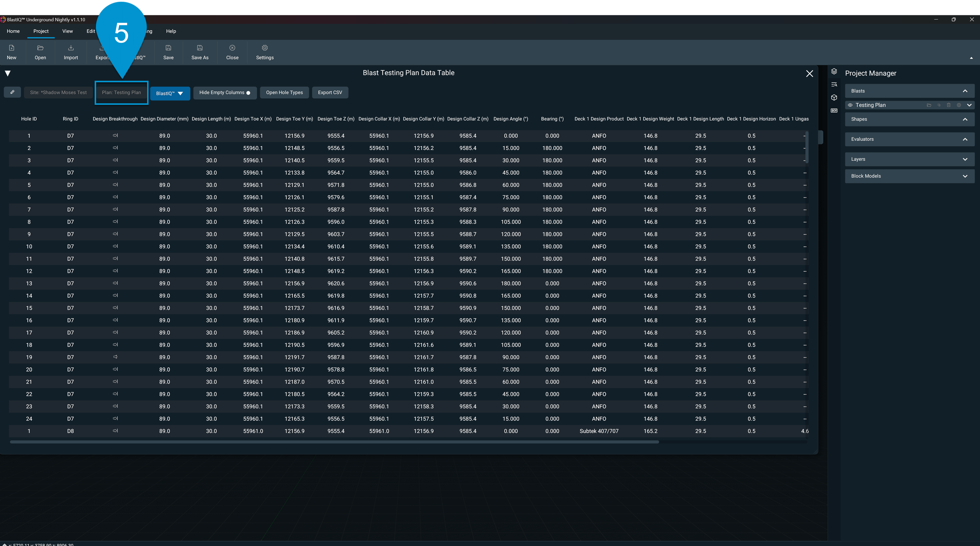Select the 9620.6 toe Z cell

(x=336, y=283)
